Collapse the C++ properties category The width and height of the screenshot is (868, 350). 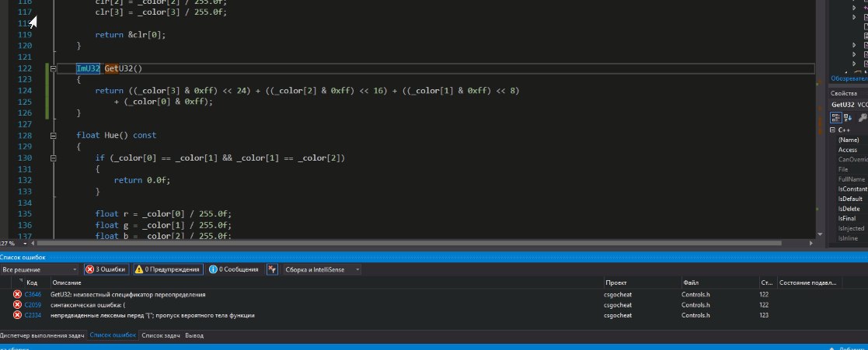click(x=832, y=130)
